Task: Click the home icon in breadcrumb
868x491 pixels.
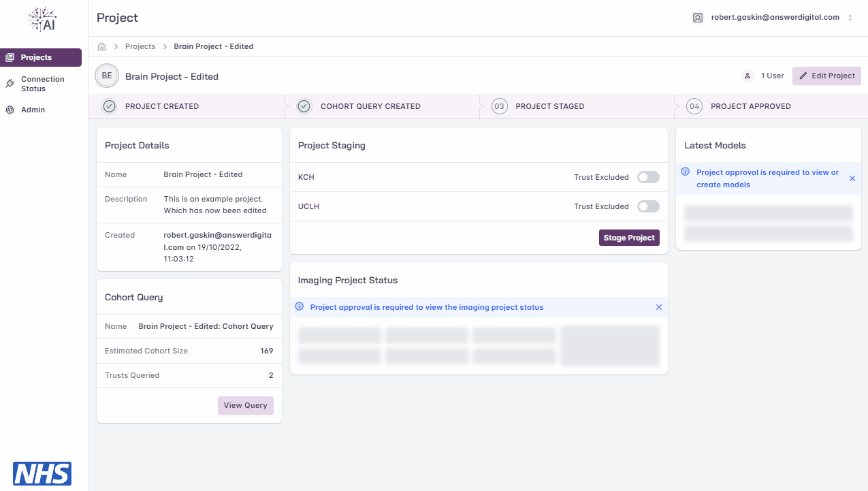Action: tap(102, 46)
